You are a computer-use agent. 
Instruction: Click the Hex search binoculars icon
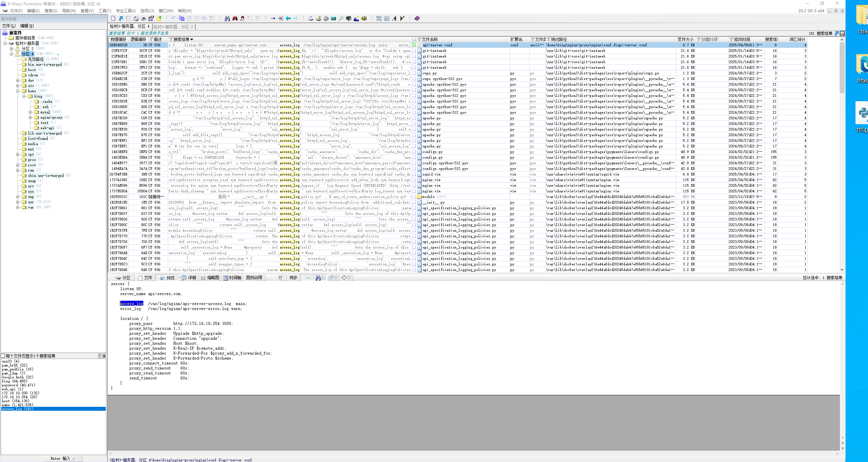(x=242, y=19)
